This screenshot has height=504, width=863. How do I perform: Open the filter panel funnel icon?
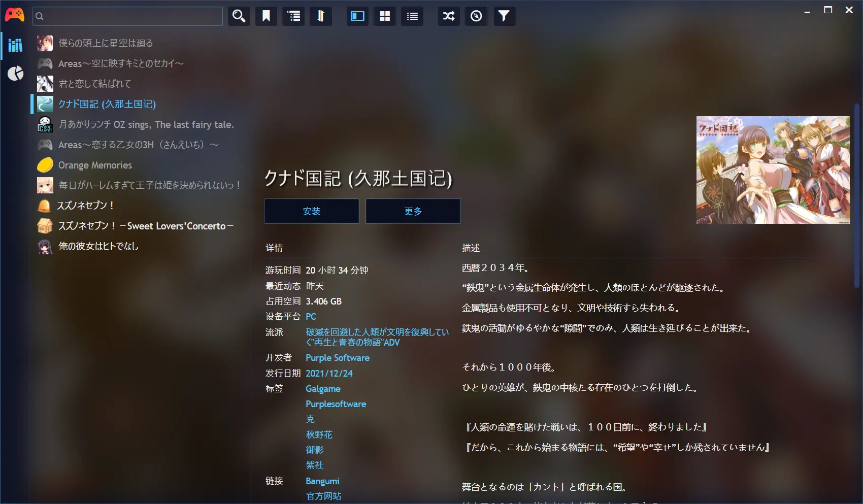point(504,16)
